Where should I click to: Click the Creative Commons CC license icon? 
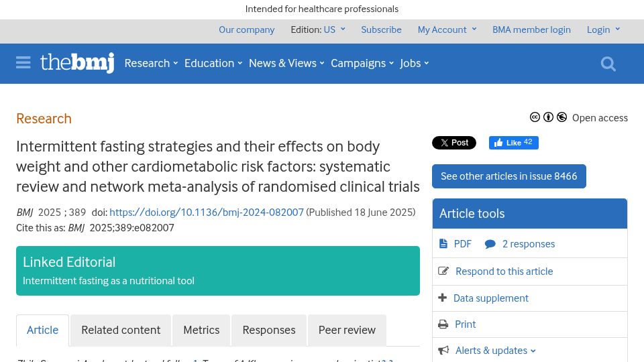point(535,117)
